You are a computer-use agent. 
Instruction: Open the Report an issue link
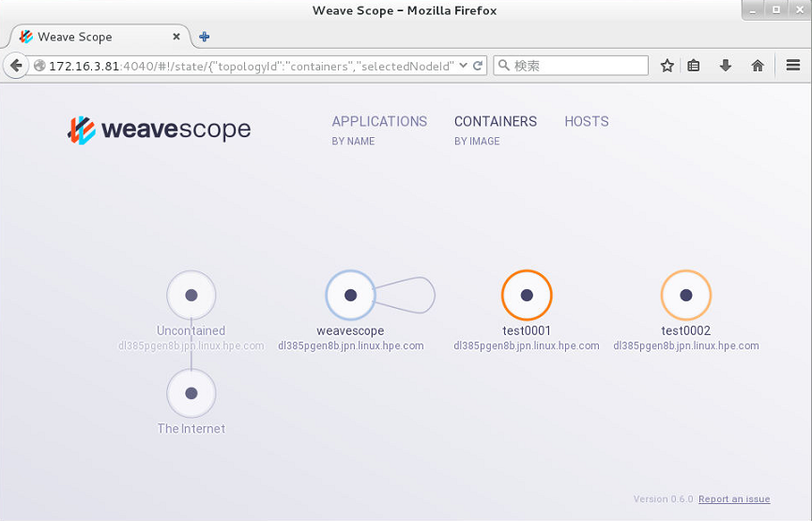734,498
